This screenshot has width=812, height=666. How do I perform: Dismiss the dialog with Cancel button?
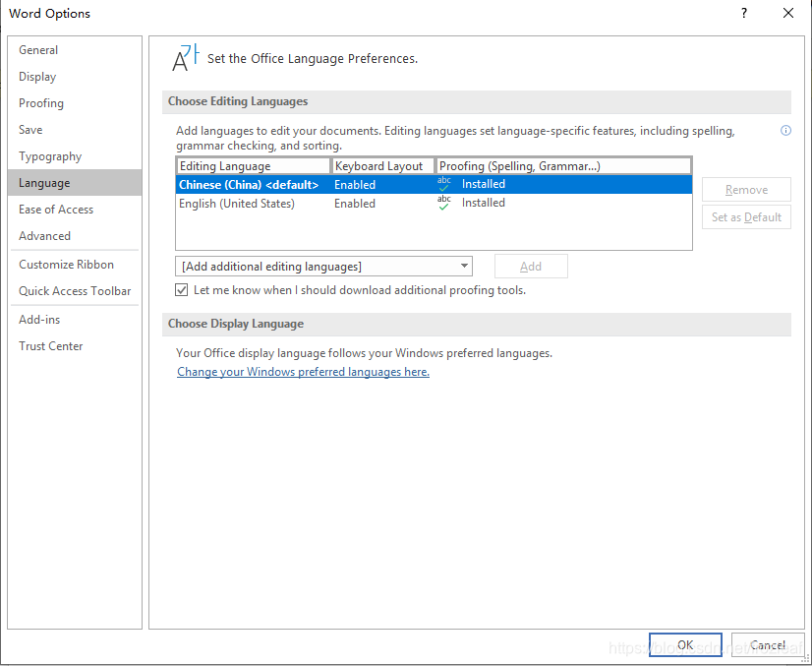768,644
